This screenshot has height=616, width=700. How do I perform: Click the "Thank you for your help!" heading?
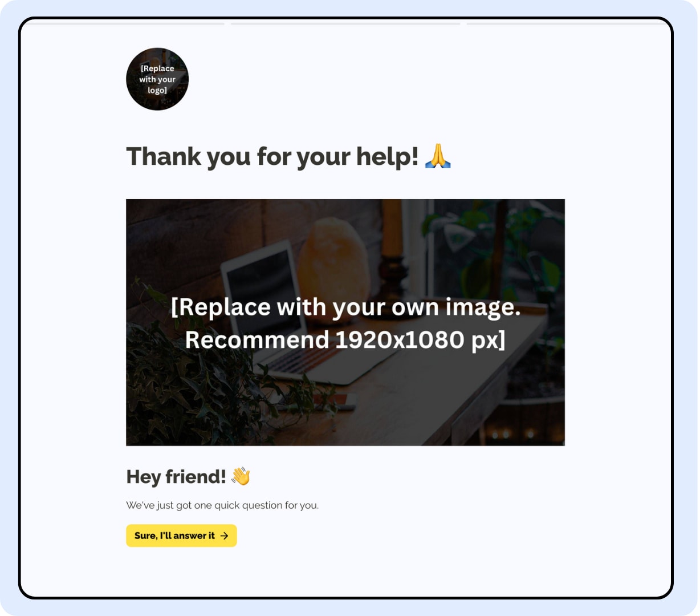point(272,156)
